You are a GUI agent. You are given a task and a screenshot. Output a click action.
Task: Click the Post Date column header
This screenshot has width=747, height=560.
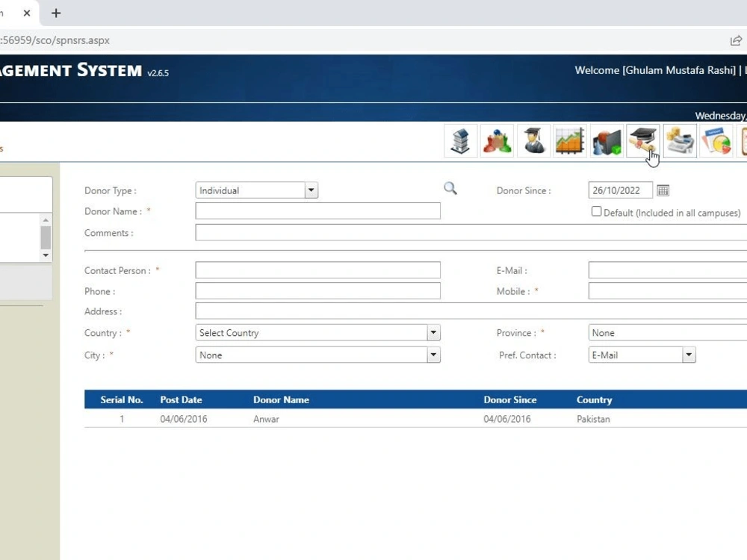tap(181, 400)
